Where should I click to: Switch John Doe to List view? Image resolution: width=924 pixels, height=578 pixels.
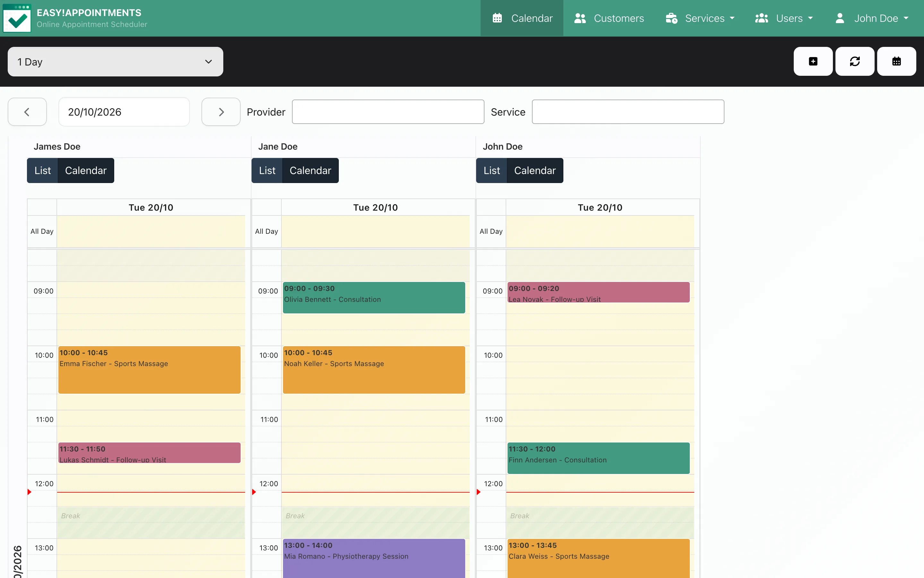coord(492,171)
